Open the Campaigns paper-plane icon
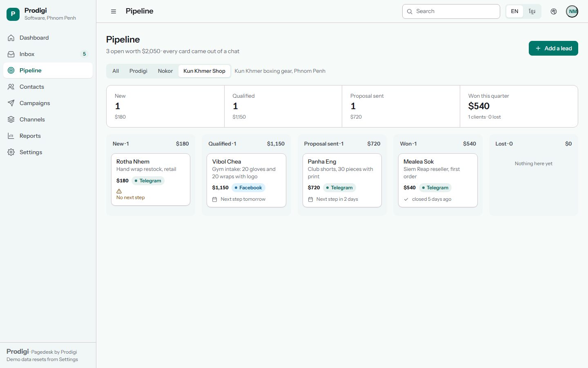Image resolution: width=588 pixels, height=368 pixels. (11, 103)
